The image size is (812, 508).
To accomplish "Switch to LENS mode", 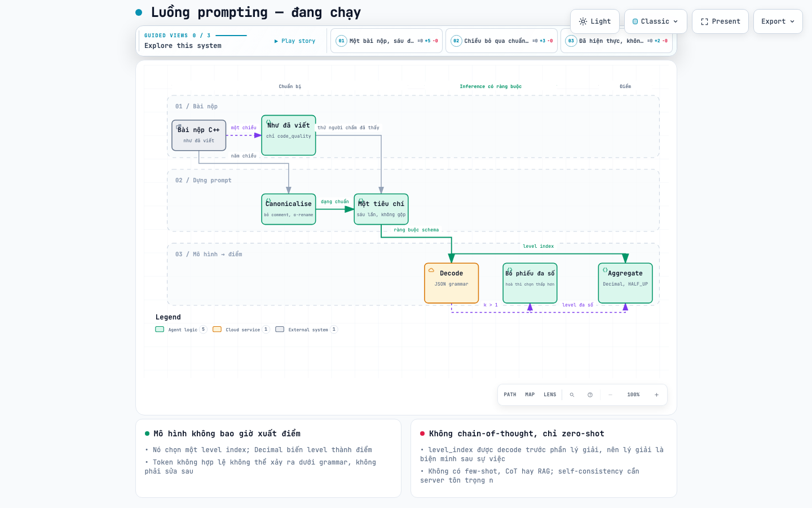I will pyautogui.click(x=550, y=395).
